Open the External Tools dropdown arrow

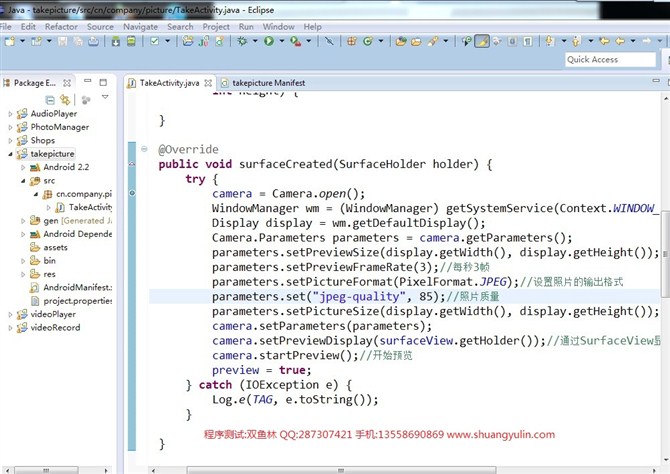(309, 41)
